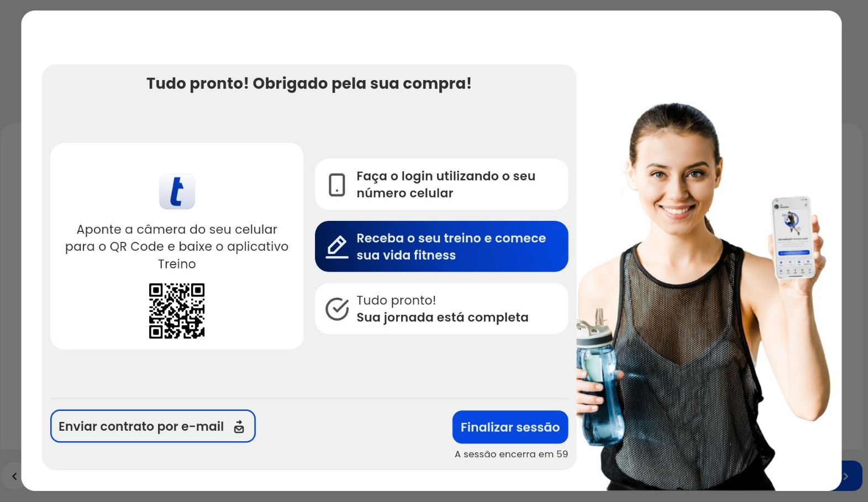Click the QR code instruction text
This screenshot has width=868, height=502.
(177, 246)
